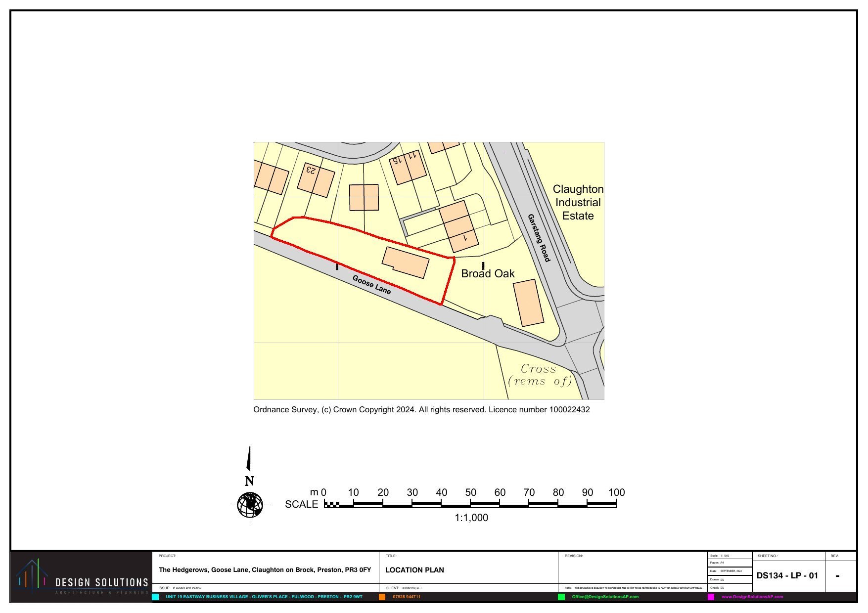This screenshot has width=868, height=613.
Task: Click the LOCATION PLAN title text
Action: [414, 570]
